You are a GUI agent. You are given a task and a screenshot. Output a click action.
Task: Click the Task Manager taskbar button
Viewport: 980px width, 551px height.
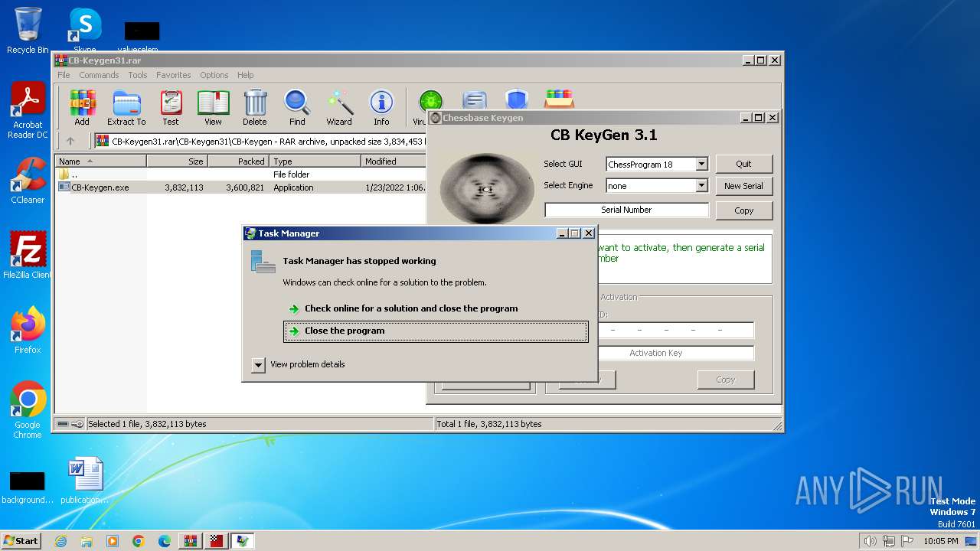pyautogui.click(x=243, y=541)
